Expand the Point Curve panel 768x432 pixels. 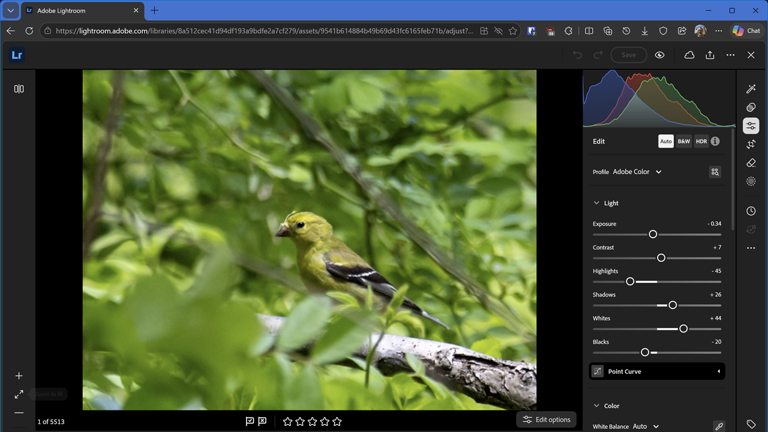(657, 371)
